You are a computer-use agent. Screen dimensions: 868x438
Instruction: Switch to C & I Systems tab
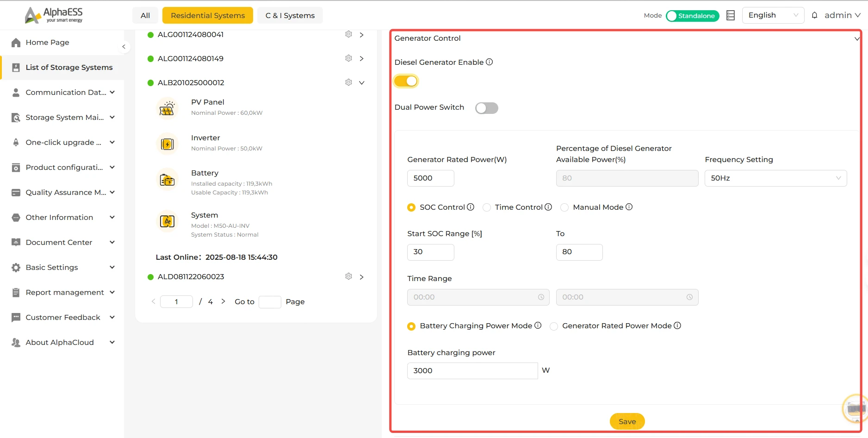(x=290, y=15)
